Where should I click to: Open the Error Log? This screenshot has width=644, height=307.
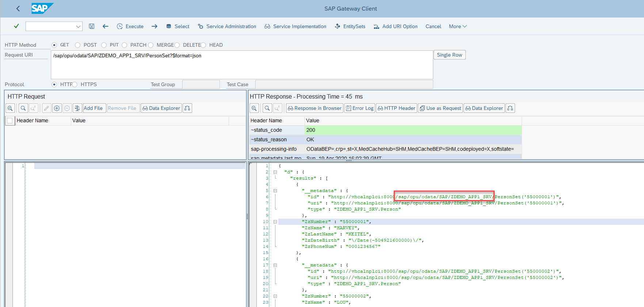pos(359,108)
